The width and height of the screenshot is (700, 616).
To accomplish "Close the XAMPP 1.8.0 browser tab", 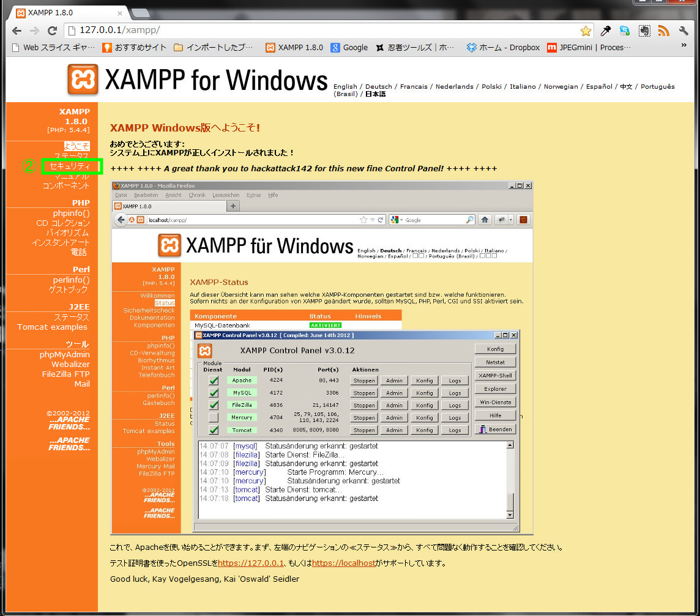I will tap(120, 13).
